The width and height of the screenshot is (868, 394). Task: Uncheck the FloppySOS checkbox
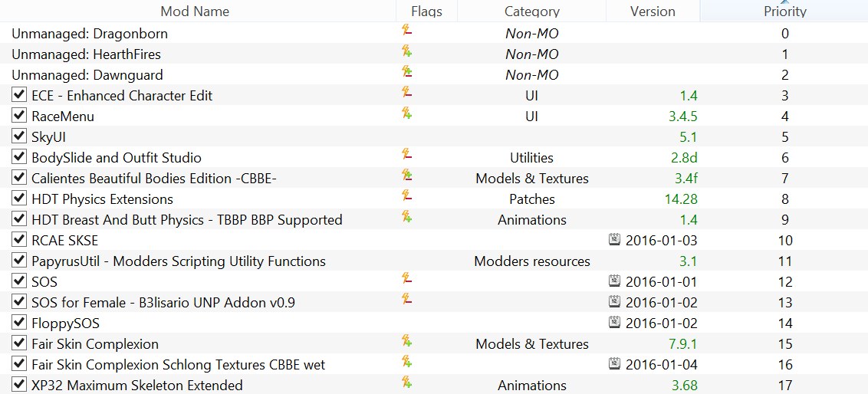click(x=19, y=322)
